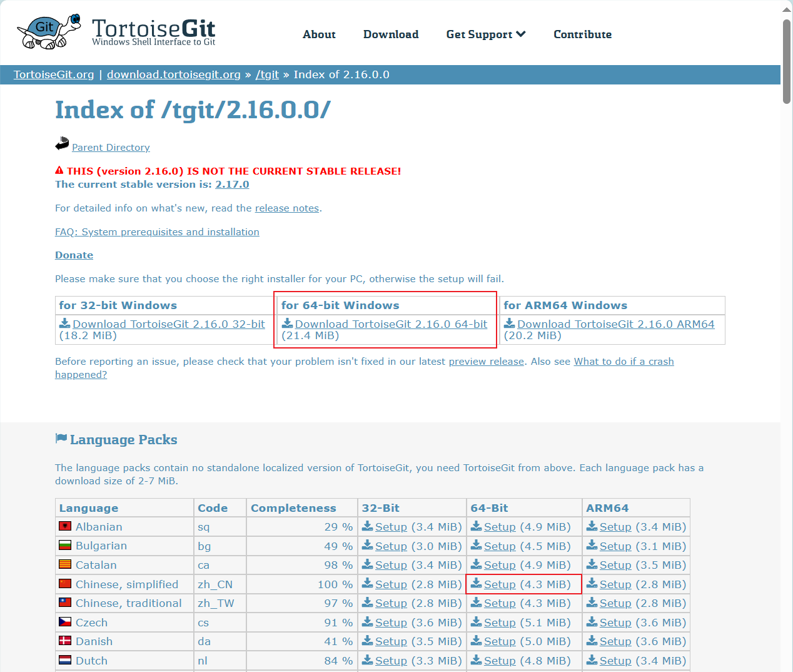Open the About menu item

click(319, 34)
